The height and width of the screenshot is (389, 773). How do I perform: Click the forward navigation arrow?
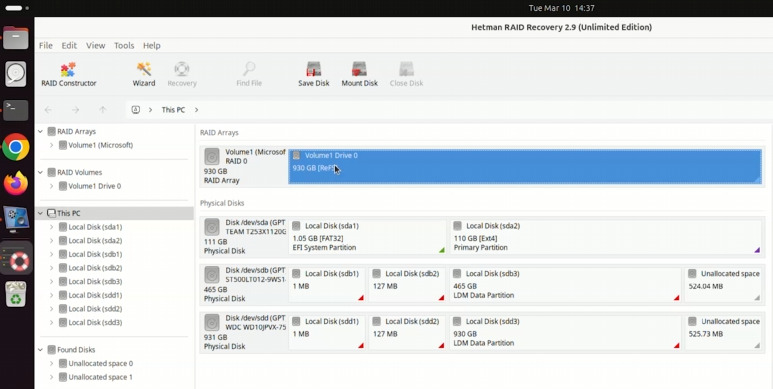click(75, 110)
